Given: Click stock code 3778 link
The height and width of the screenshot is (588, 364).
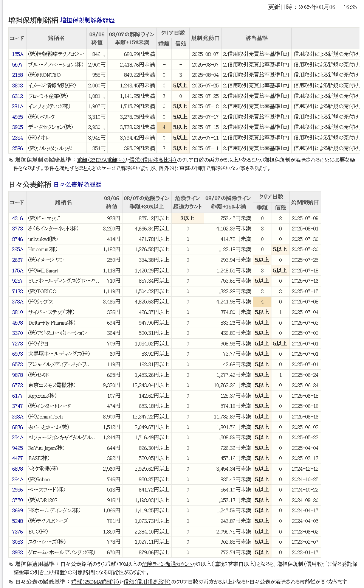Looking at the screenshot, I should [17, 229].
